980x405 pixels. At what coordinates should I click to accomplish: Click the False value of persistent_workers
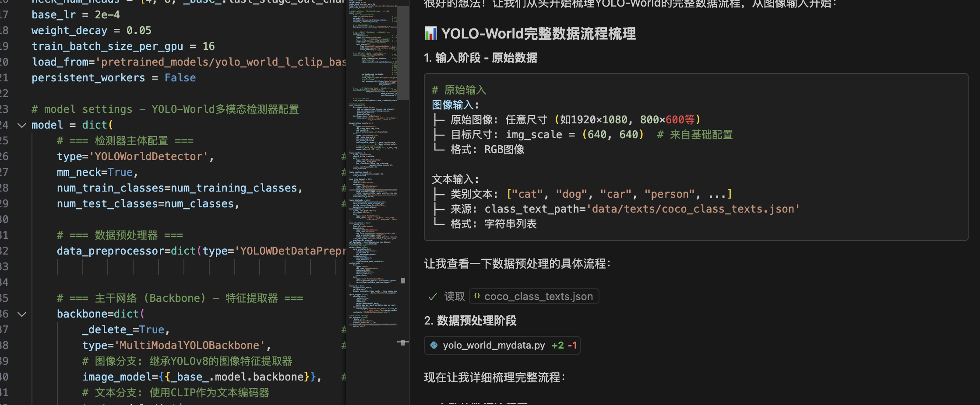(x=180, y=78)
